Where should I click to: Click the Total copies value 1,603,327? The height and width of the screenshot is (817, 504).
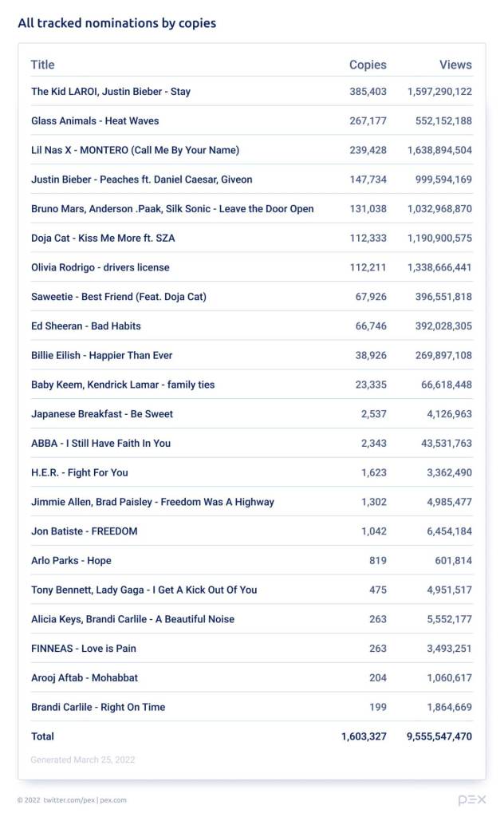coord(364,736)
